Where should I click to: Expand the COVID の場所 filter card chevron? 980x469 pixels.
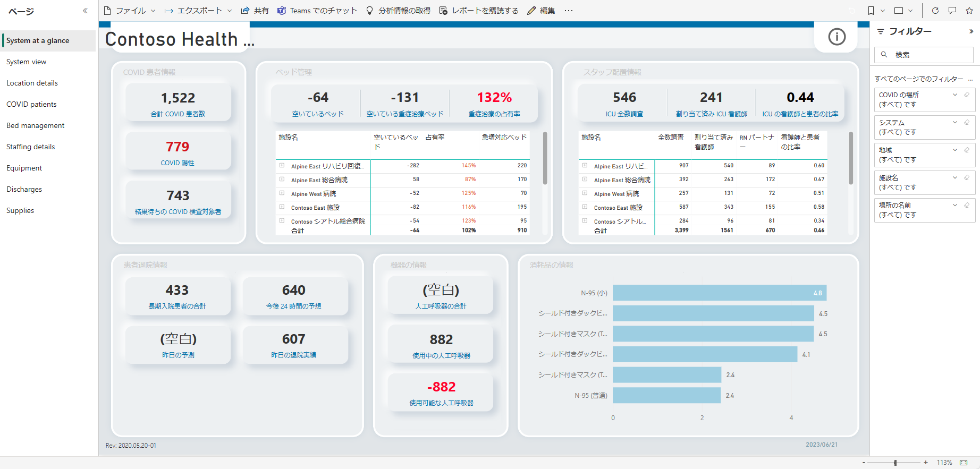coord(955,95)
